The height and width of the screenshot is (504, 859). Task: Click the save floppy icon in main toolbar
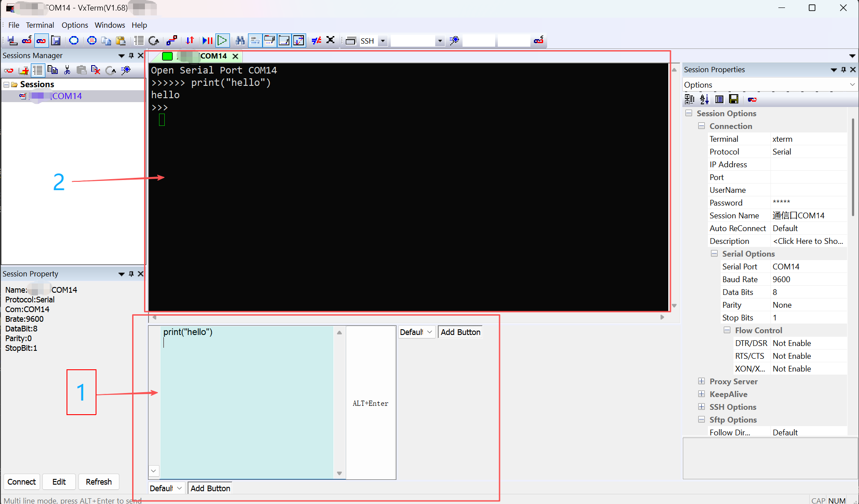[x=56, y=40]
